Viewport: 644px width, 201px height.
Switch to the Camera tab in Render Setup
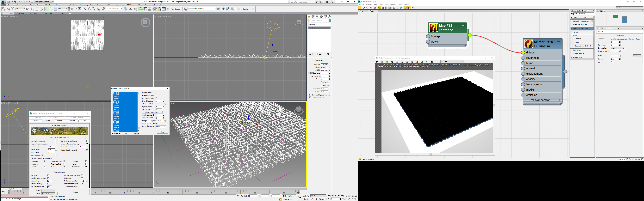[60, 121]
